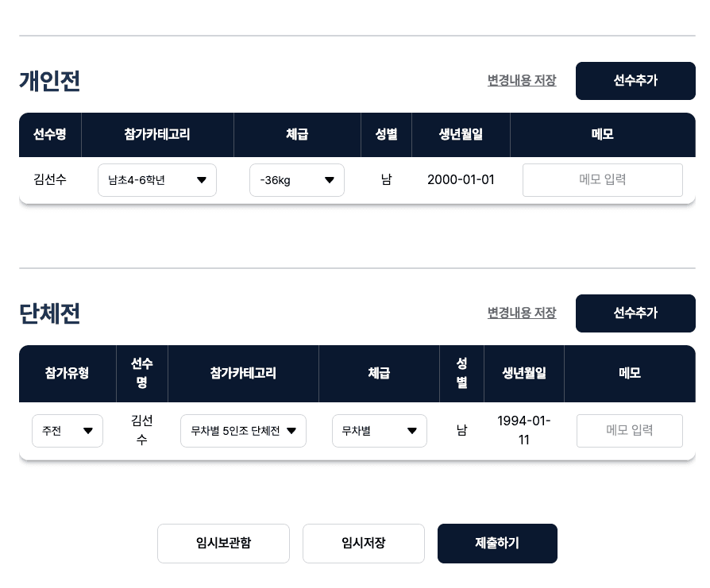Open the 무차별 5인조 단체전 category dropdown
710x588 pixels.
[243, 430]
